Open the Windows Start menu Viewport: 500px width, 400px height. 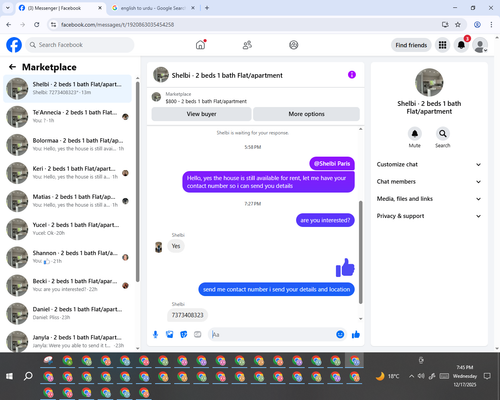pyautogui.click(x=9, y=376)
